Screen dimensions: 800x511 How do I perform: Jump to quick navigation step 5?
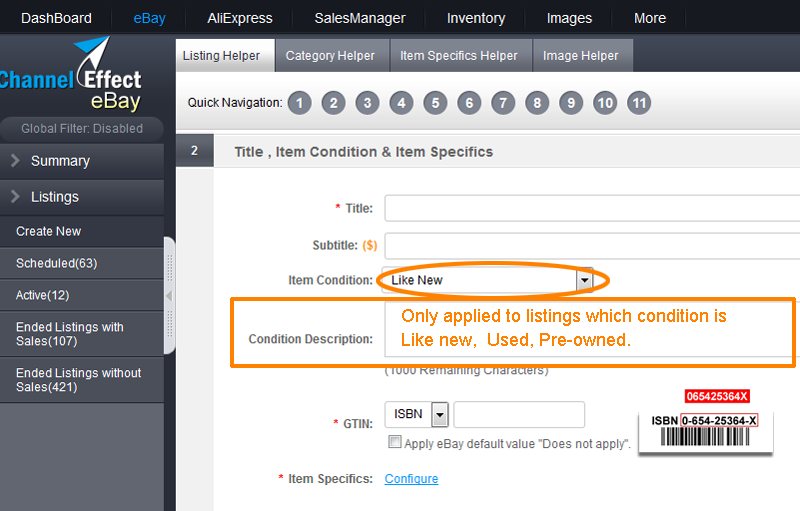[x=435, y=103]
